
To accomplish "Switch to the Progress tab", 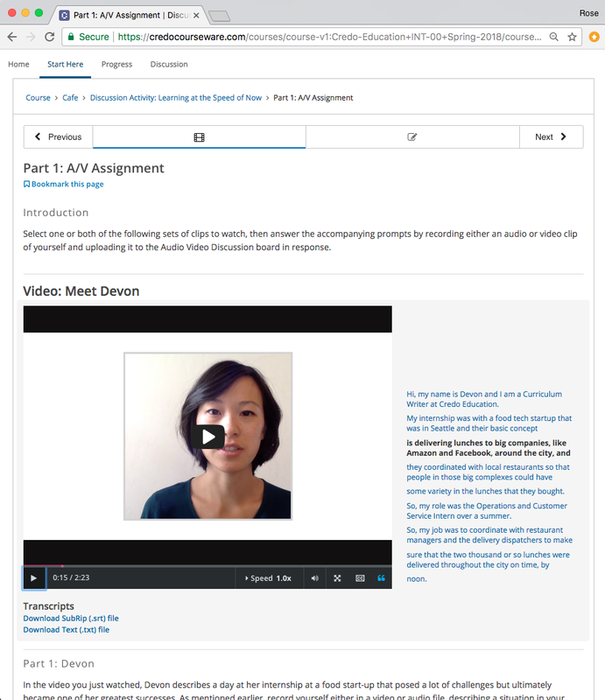I will pos(116,64).
